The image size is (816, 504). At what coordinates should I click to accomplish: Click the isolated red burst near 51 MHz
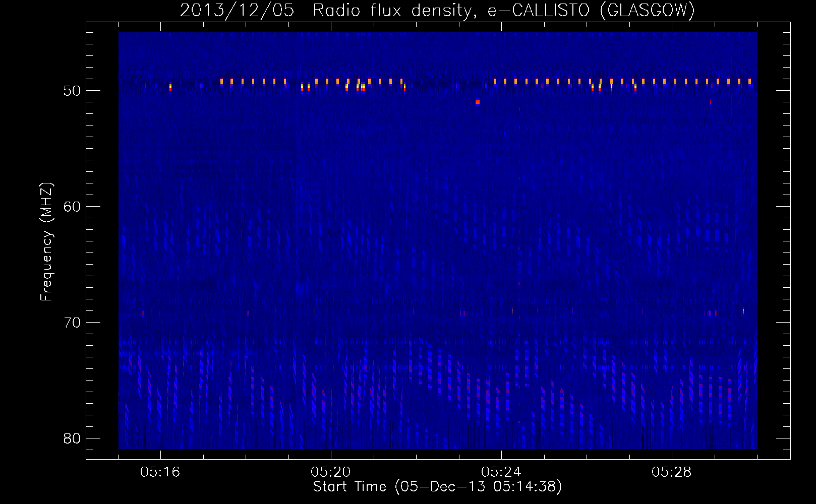[x=478, y=102]
